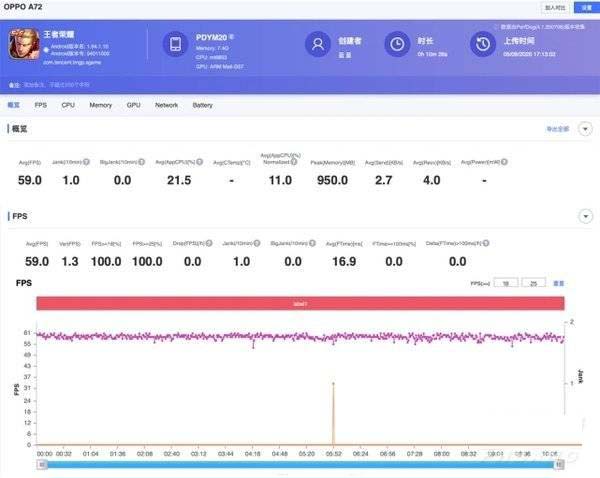Collapse the FPS section with arrow button
Screen dimensions: 600x478
pos(585,216)
